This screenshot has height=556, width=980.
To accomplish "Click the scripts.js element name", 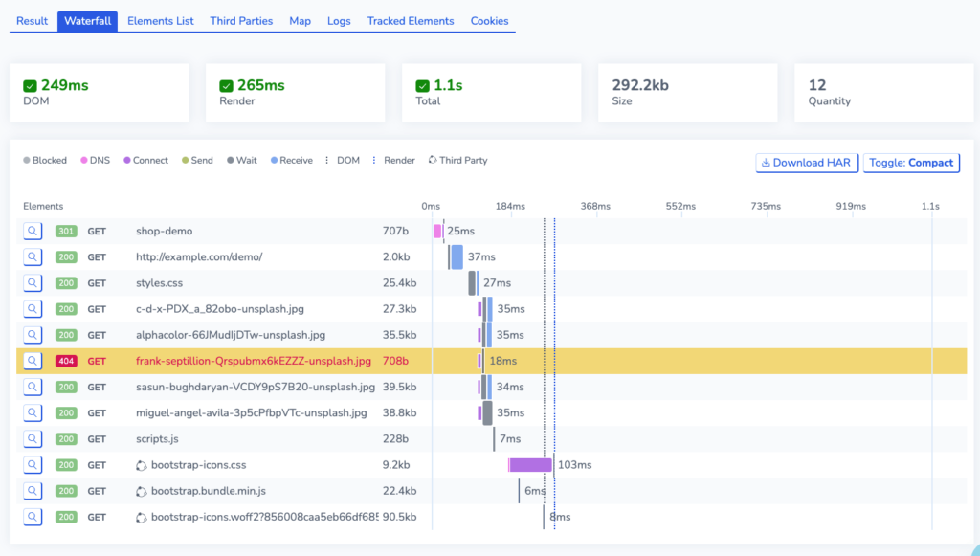I will click(158, 439).
